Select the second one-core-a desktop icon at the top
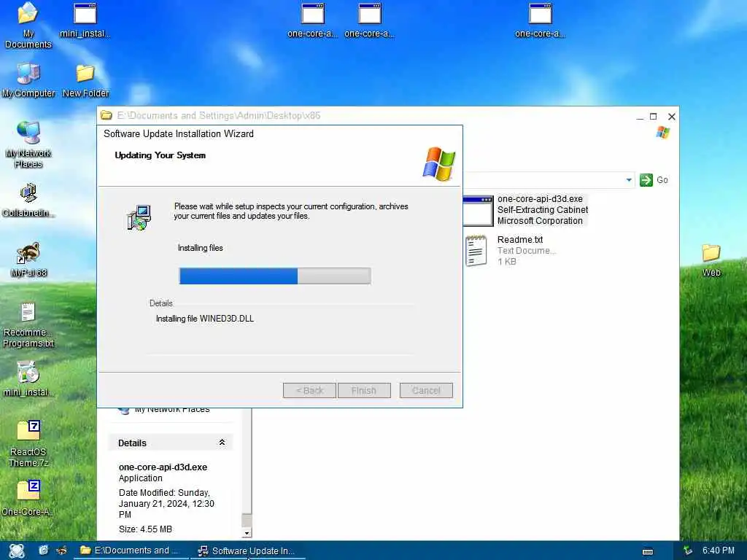Image resolution: width=747 pixels, height=560 pixels. coord(369,20)
